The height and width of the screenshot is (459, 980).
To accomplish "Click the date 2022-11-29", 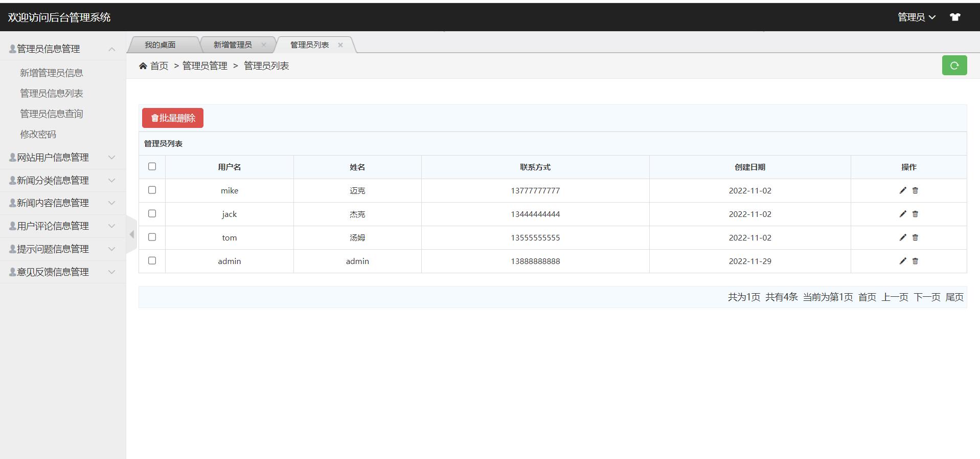I will click(x=750, y=261).
